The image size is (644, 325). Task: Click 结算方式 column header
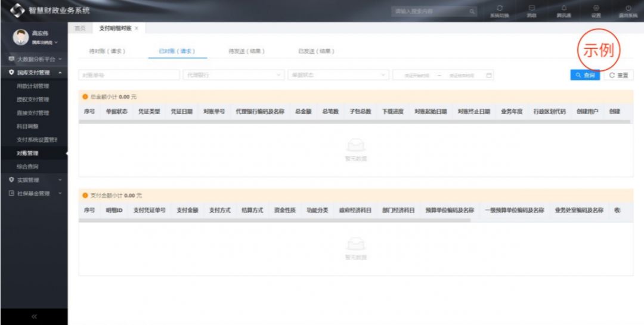[252, 210]
